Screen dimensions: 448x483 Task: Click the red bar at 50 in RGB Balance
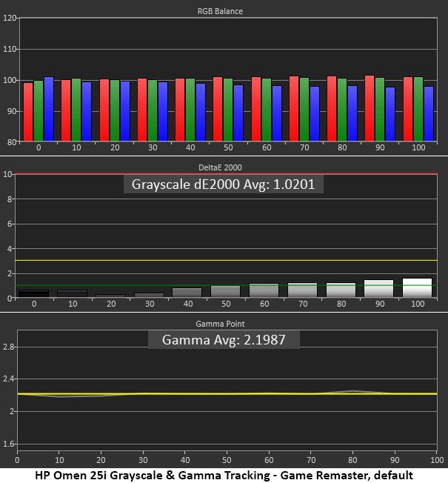218,109
